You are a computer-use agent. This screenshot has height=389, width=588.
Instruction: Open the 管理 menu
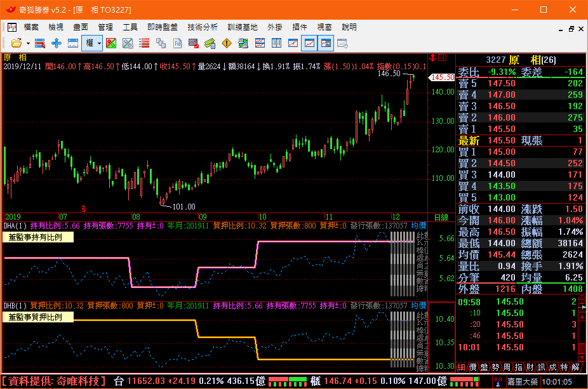[105, 27]
